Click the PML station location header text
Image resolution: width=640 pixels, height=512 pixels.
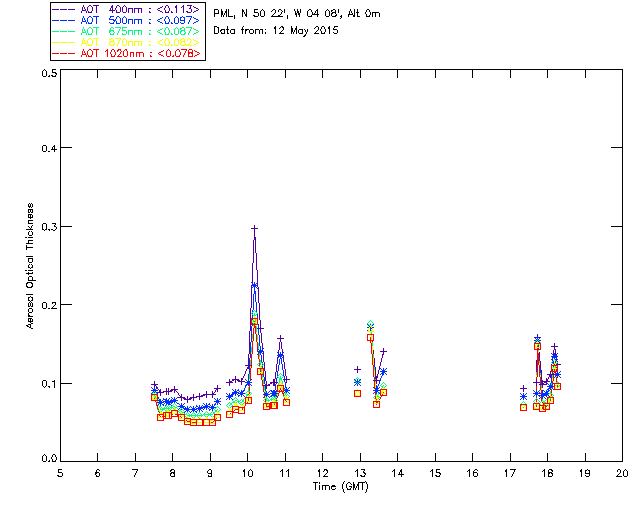297,14
